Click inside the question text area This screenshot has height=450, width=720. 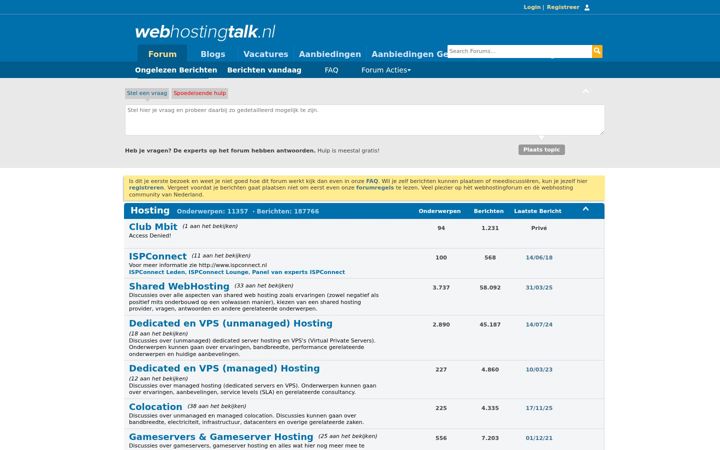point(365,120)
